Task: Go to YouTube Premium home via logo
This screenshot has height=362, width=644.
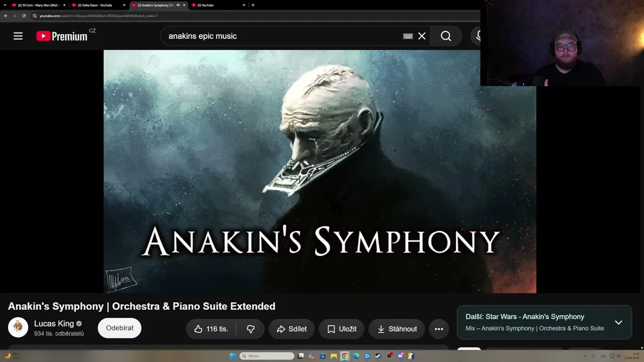Action: point(62,36)
